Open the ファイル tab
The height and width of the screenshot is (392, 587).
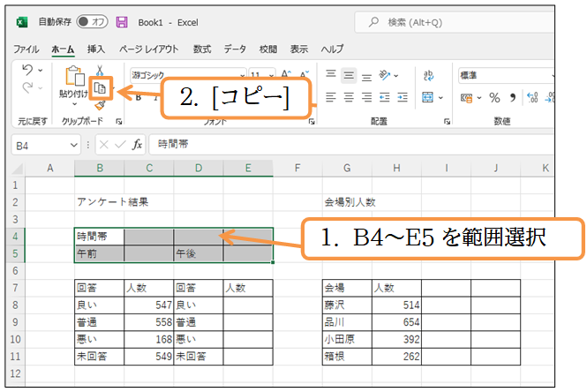coord(26,49)
